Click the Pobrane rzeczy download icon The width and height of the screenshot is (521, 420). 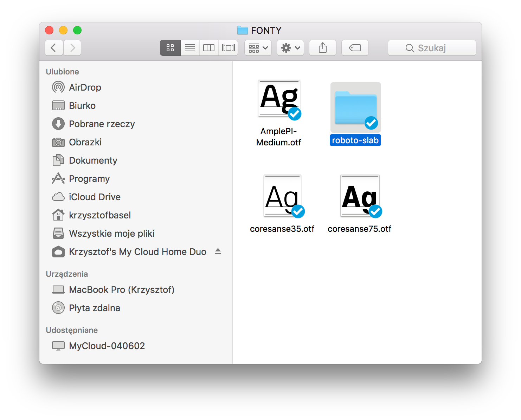click(x=58, y=124)
